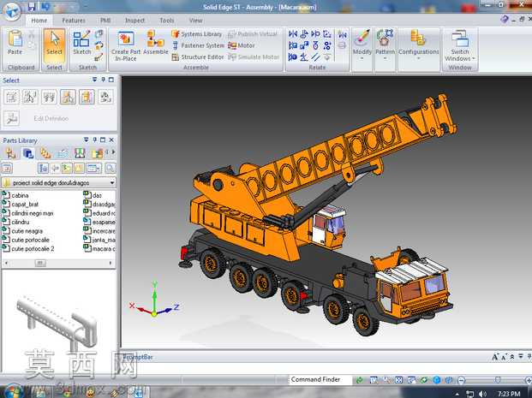Open the Tools ribbon tab
This screenshot has height=398, width=532.
[x=167, y=21]
